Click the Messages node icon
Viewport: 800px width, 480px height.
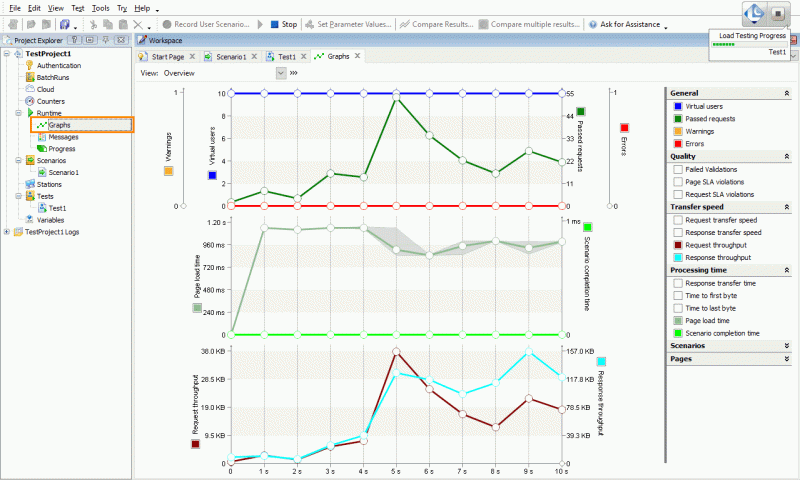(42, 137)
